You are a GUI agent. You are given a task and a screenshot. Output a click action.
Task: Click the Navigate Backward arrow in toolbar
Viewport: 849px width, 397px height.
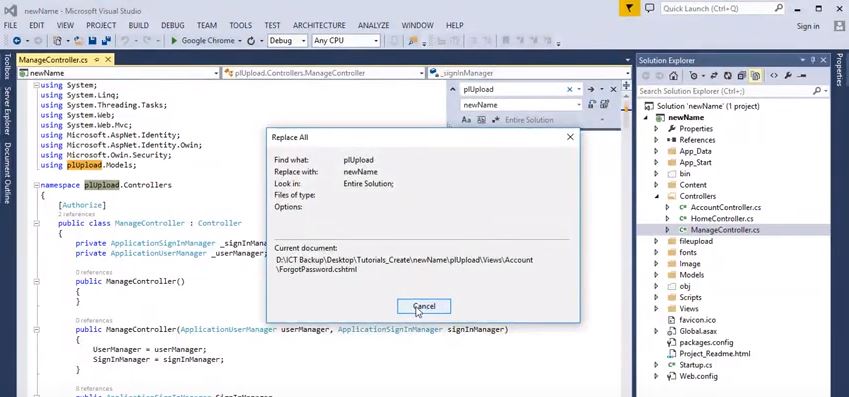tap(17, 41)
